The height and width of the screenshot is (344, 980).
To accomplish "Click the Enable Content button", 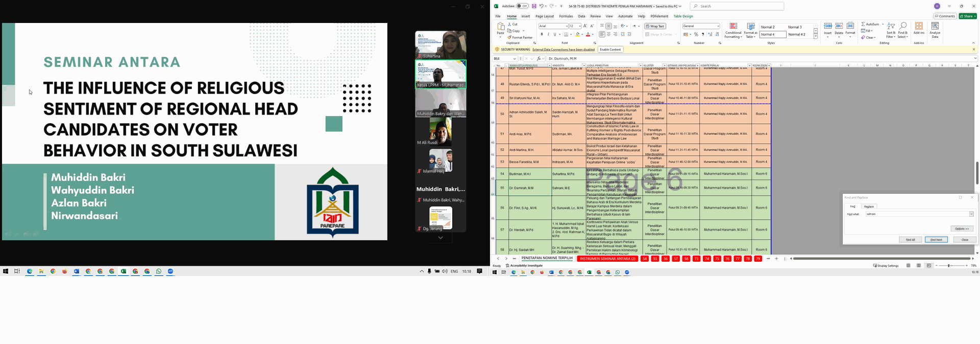I will click(610, 50).
